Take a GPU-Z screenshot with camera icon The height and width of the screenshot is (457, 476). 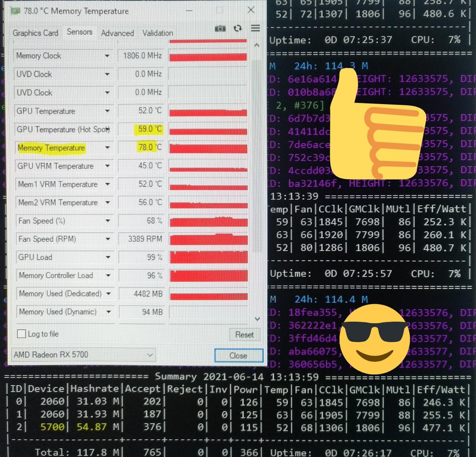220,28
